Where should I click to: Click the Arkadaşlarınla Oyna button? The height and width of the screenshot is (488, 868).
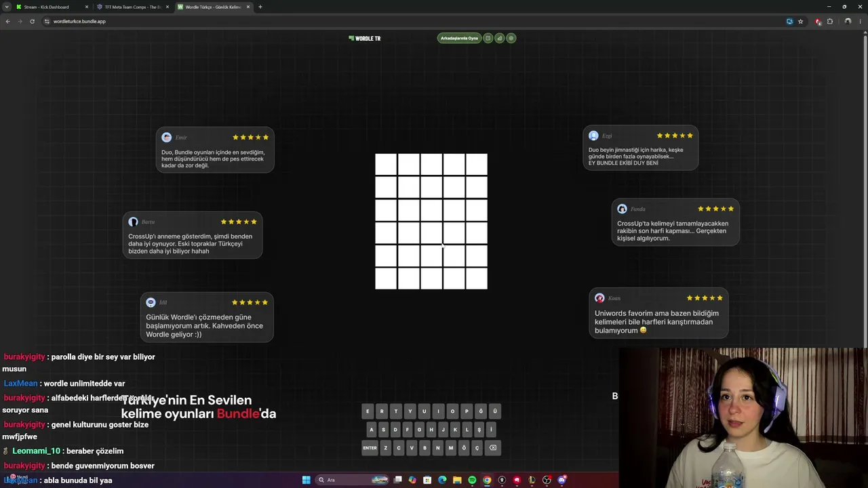coord(459,38)
